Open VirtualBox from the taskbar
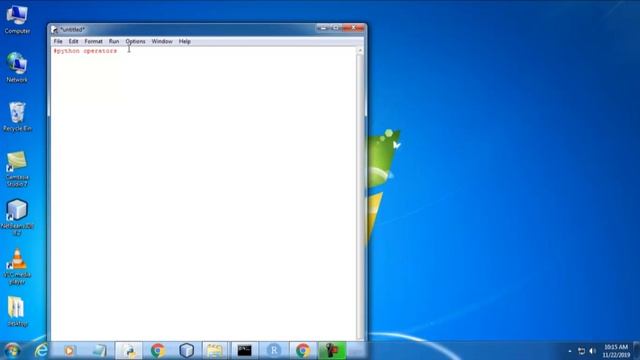640x360 pixels. click(x=187, y=350)
